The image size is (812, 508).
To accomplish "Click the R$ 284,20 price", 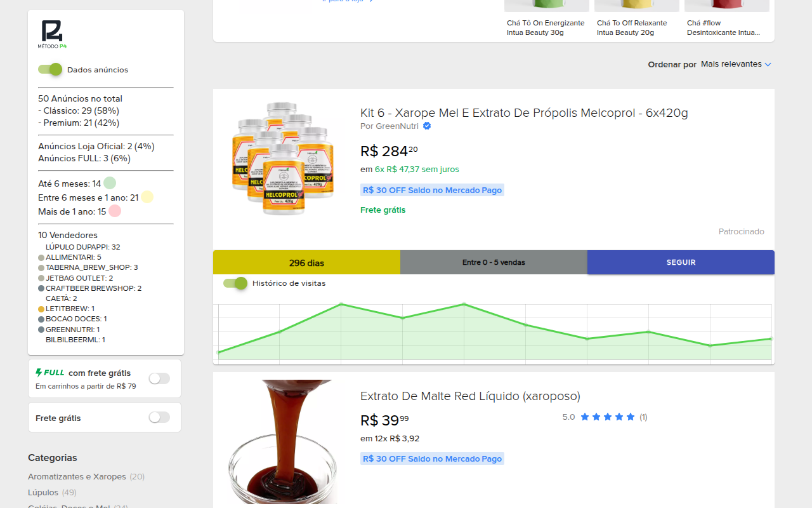I will [x=389, y=151].
